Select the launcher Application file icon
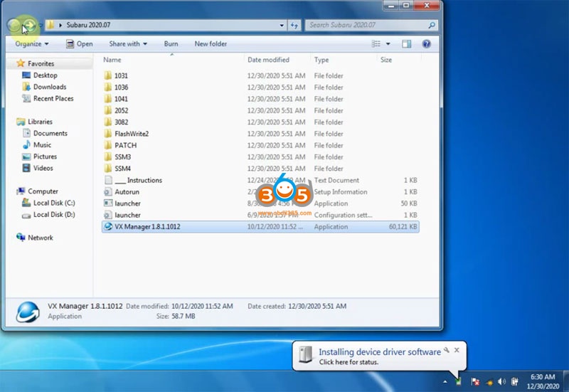The height and width of the screenshot is (392, 569). [108, 203]
